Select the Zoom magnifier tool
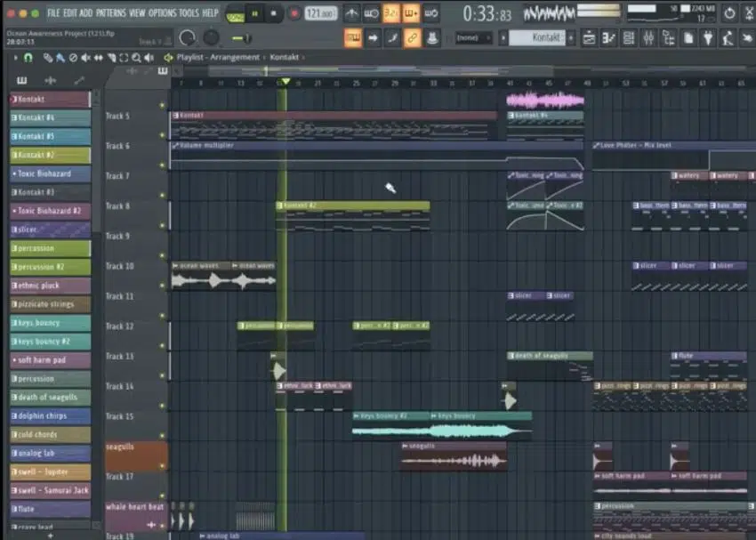This screenshot has width=756, height=540. pyautogui.click(x=136, y=58)
